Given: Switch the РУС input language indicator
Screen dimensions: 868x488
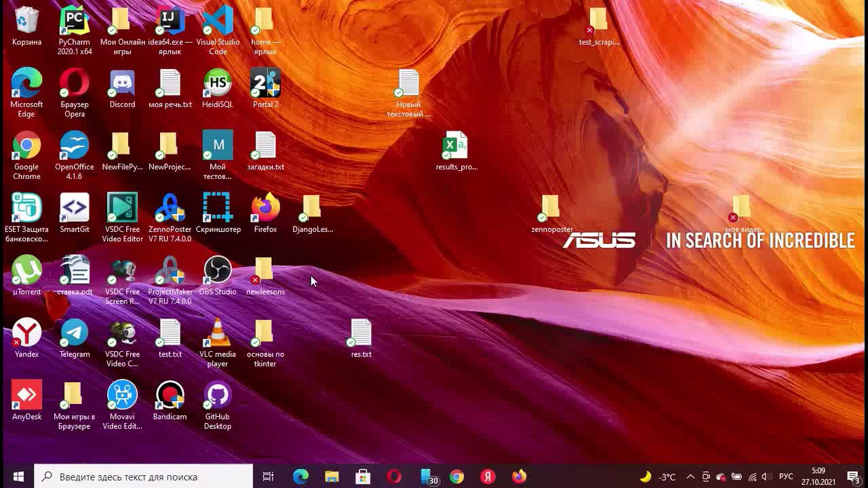Looking at the screenshot, I should click(x=786, y=476).
